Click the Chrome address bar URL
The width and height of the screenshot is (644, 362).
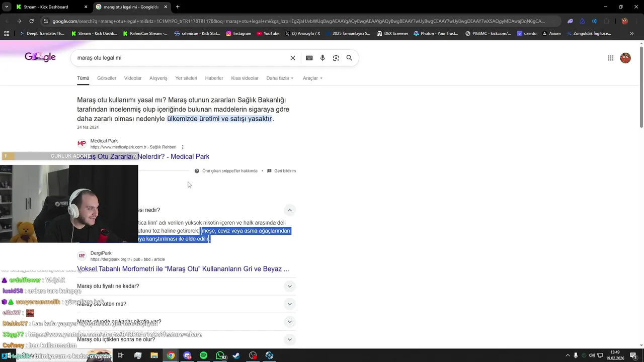coord(298,21)
